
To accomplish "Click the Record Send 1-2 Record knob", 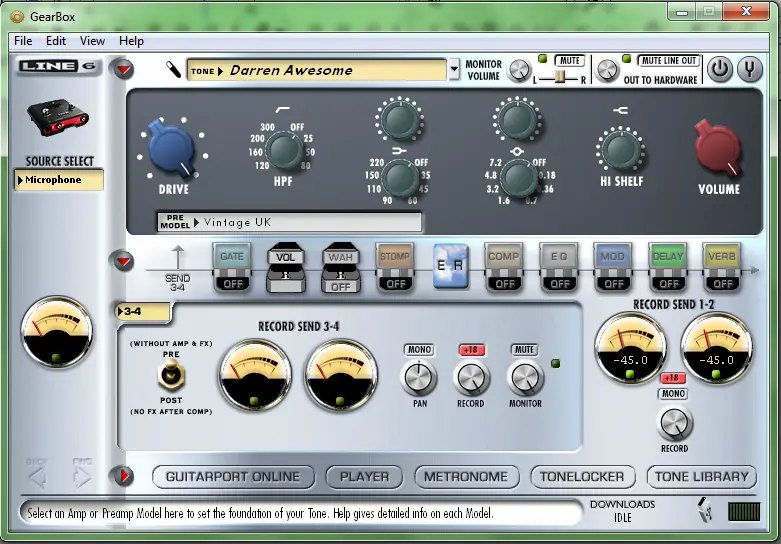I will pyautogui.click(x=674, y=423).
